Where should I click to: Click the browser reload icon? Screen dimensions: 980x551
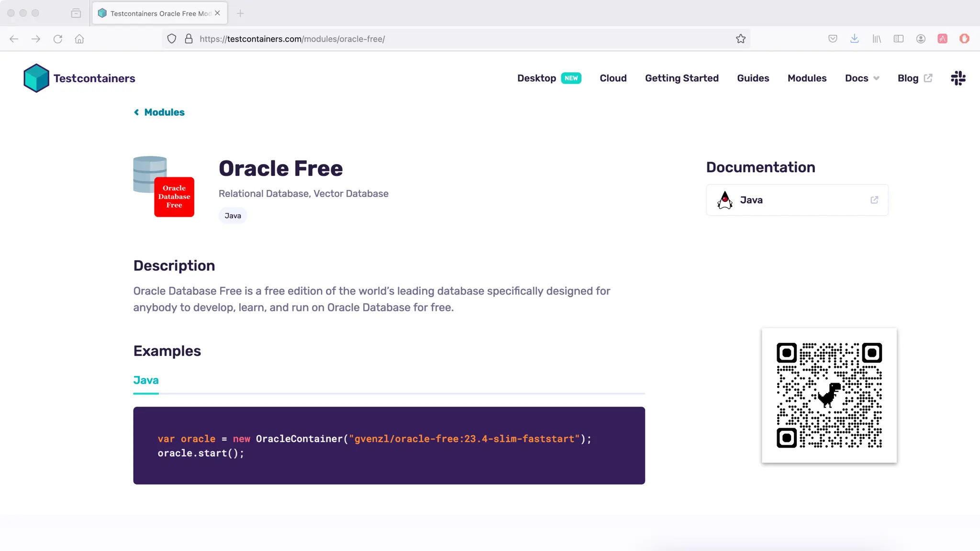pos(58,39)
